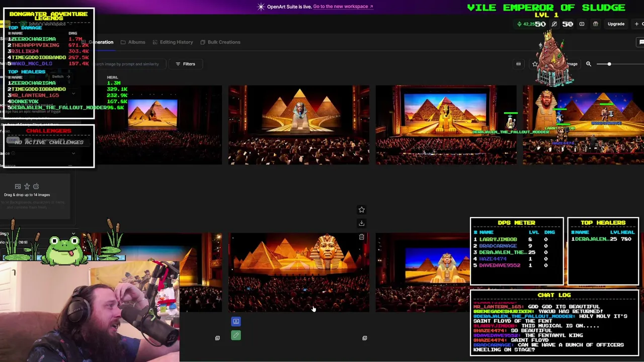Delete the hovered pharaoh image via trash
The height and width of the screenshot is (362, 644).
361,237
